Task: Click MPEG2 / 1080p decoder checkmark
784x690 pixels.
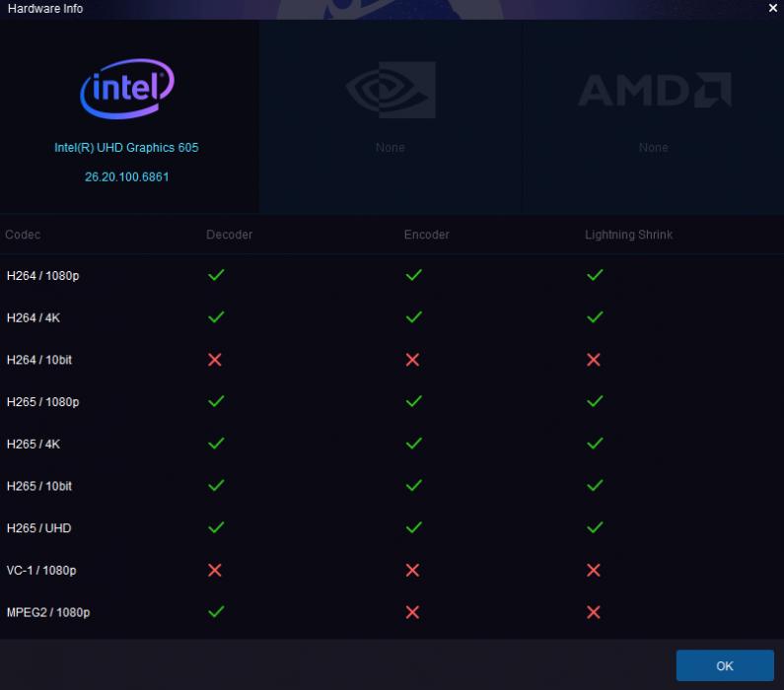Action: (216, 611)
